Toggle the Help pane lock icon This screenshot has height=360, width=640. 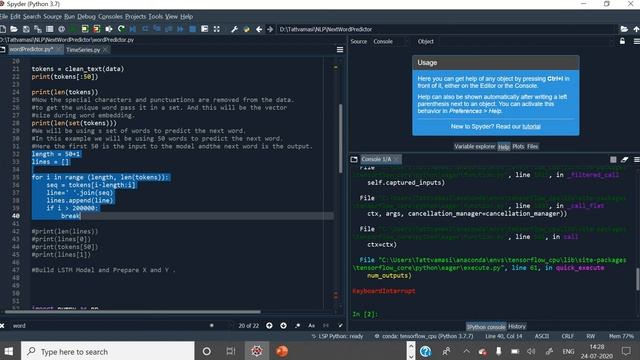(622, 41)
